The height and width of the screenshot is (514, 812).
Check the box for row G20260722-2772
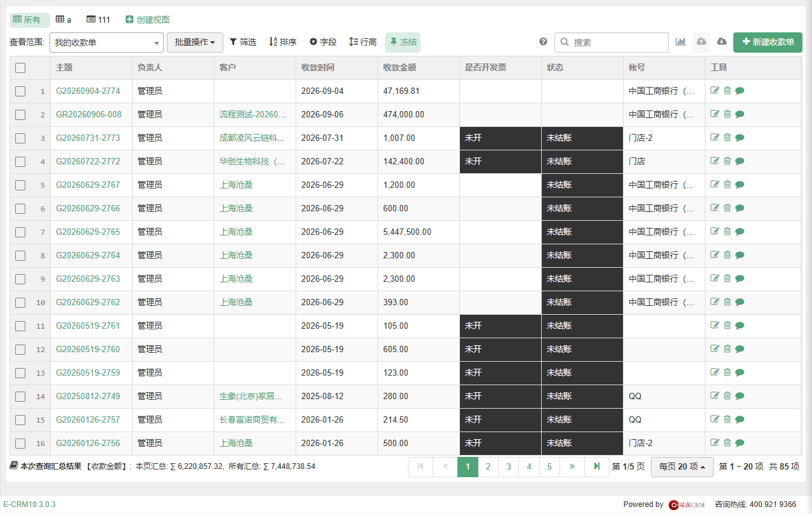(20, 162)
